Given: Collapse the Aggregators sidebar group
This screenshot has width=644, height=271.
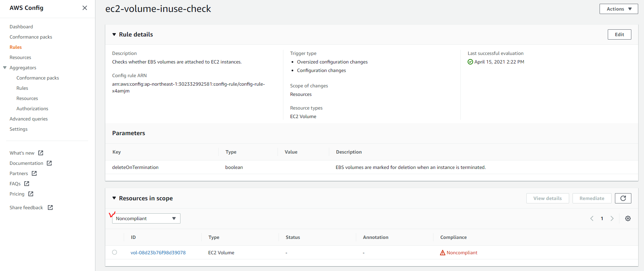Looking at the screenshot, I should click(5, 68).
